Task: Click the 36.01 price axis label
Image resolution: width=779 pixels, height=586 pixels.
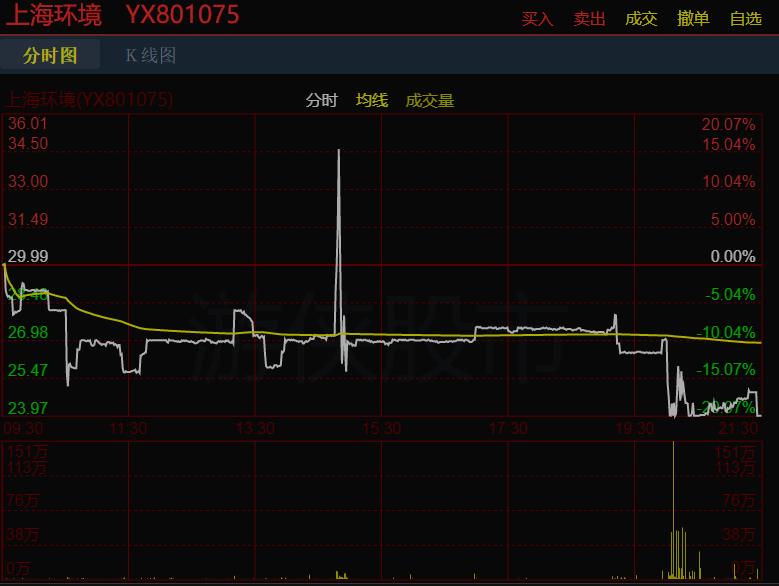Action: click(x=28, y=124)
